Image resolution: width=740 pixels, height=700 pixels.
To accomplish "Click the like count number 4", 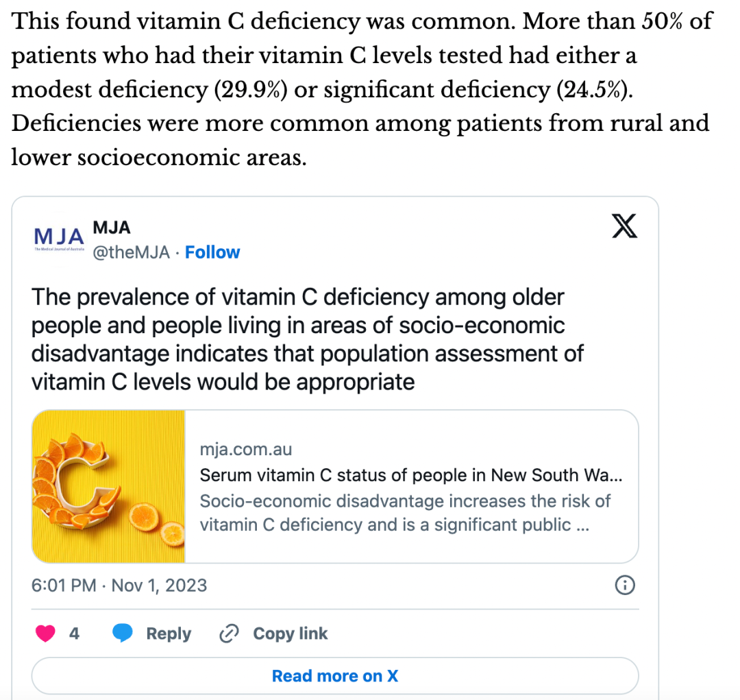I will coord(74,633).
